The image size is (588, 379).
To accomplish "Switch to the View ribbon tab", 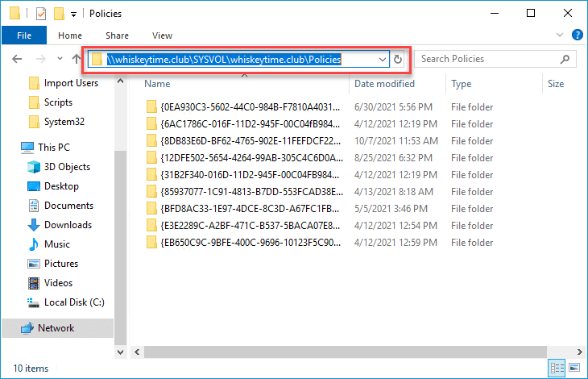I will point(162,35).
